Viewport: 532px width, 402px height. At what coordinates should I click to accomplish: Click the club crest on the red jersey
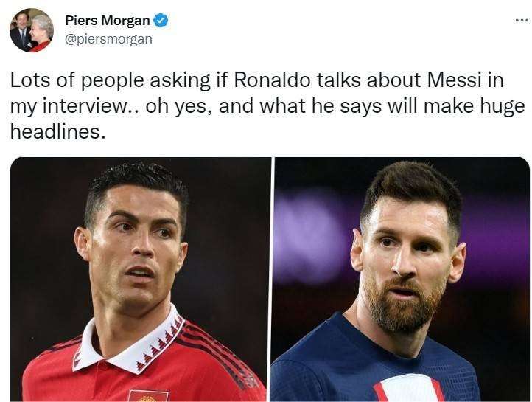tap(147, 395)
